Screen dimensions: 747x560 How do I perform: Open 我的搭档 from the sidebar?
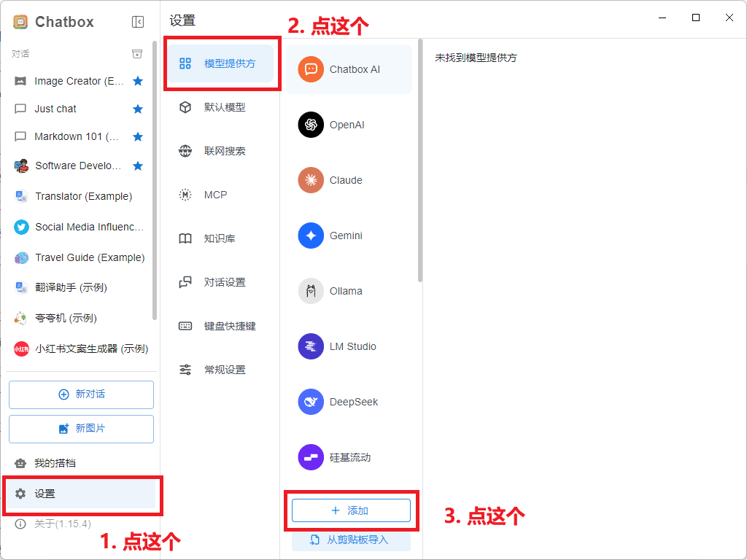point(55,462)
